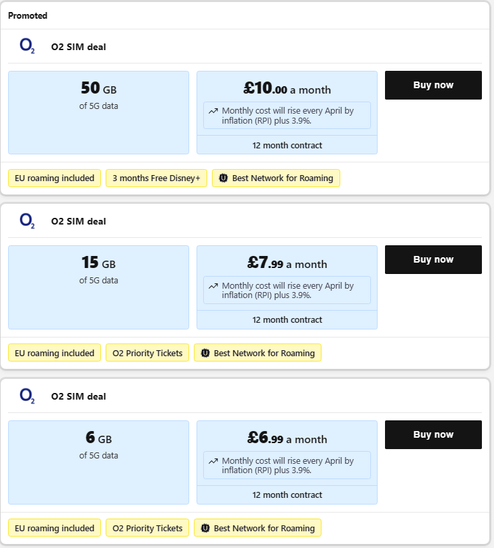Buy the 50 GB £10.00 deal now
This screenshot has width=494, height=548.
[x=433, y=85]
